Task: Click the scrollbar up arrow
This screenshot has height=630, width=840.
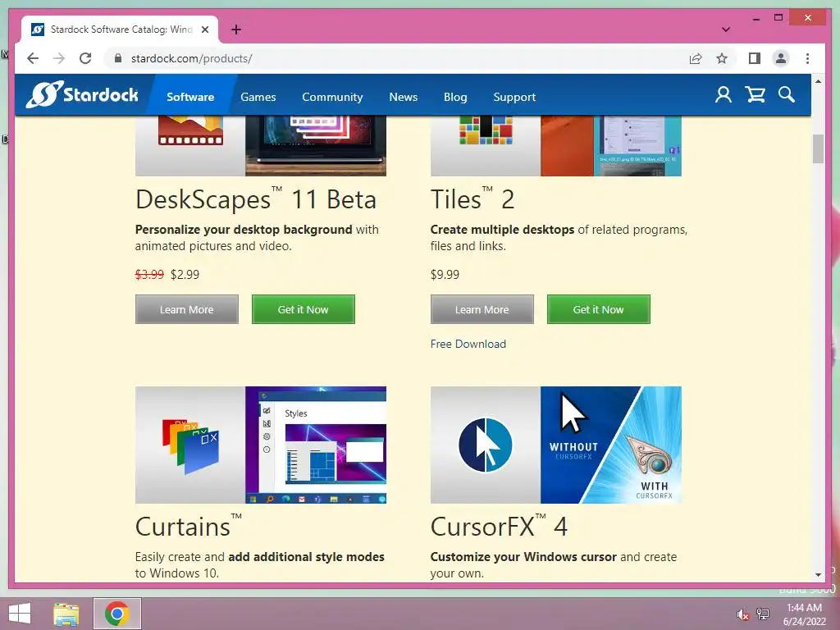Action: [x=818, y=81]
